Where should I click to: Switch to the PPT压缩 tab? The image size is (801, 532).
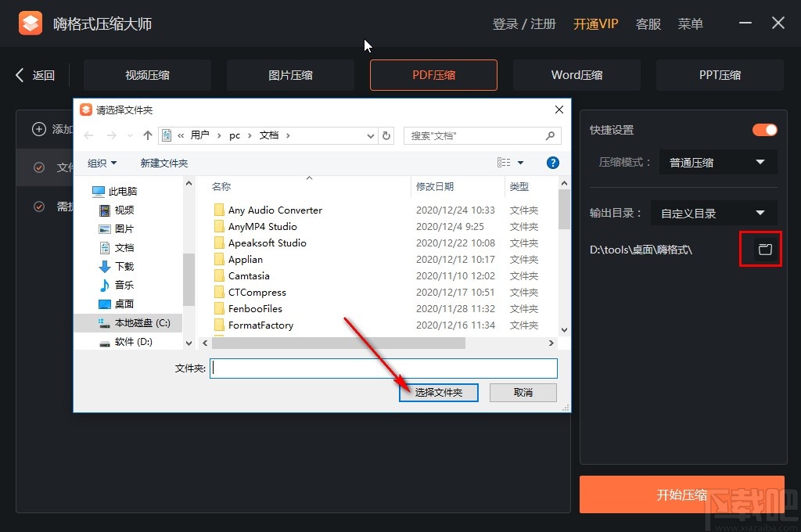(720, 75)
